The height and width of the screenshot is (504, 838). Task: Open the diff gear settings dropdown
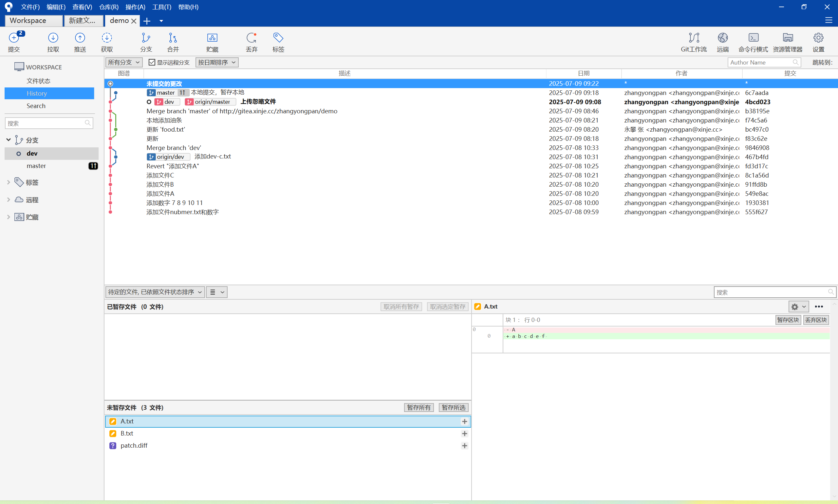coord(798,307)
